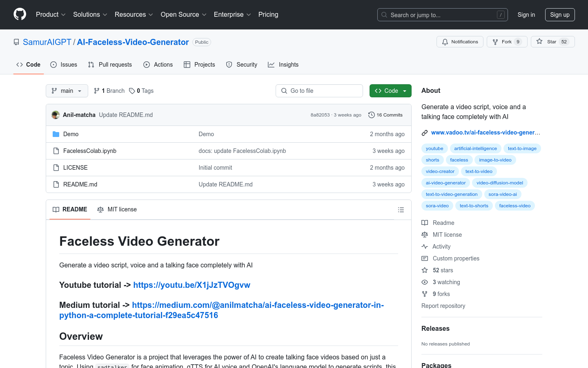Open the AI-Faceless-Video-Generator repo name link
Screen dimensions: 588x368
click(133, 42)
